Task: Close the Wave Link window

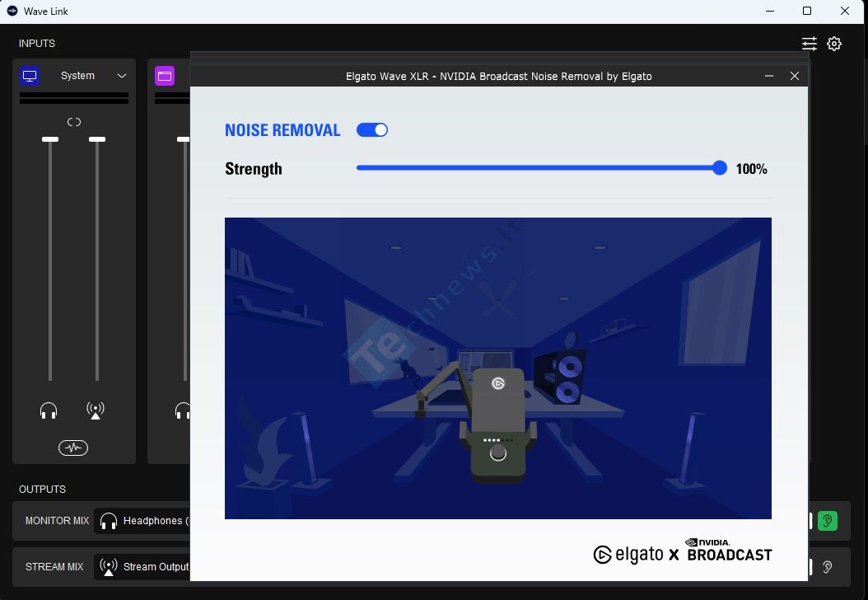Action: [x=845, y=11]
